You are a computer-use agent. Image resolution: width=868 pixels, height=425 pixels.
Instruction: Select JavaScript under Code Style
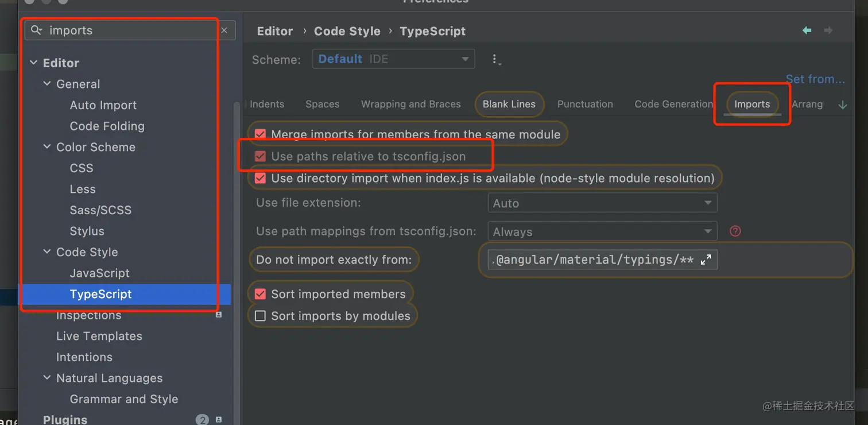point(100,273)
